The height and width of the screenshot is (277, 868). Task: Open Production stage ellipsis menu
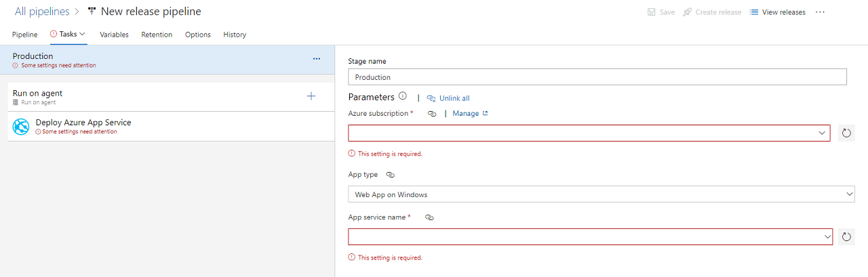click(x=317, y=59)
